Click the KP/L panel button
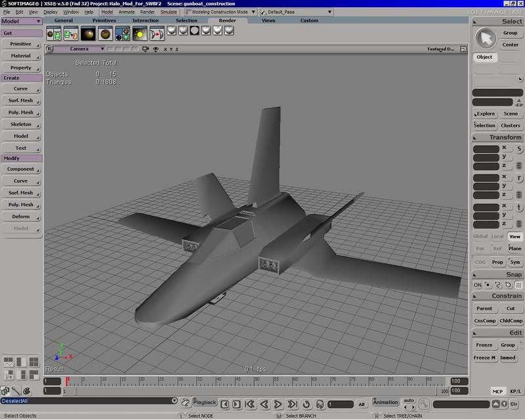The width and height of the screenshot is (525, 420). point(515,391)
